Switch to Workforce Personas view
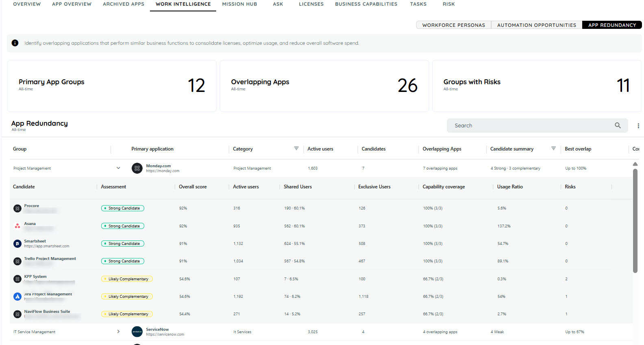This screenshot has height=345, width=644. 453,25
